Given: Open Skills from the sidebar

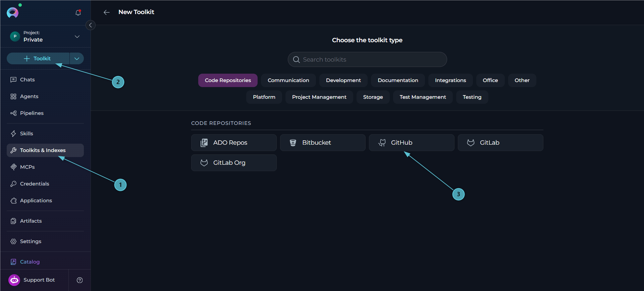Looking at the screenshot, I should pyautogui.click(x=45, y=134).
